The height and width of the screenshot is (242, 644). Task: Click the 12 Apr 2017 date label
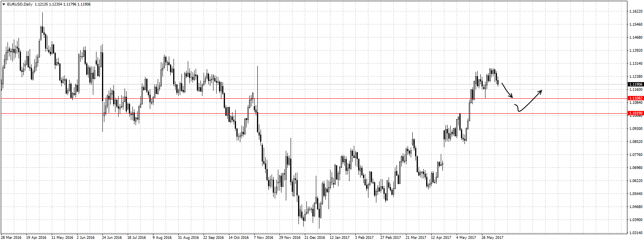tap(441, 238)
